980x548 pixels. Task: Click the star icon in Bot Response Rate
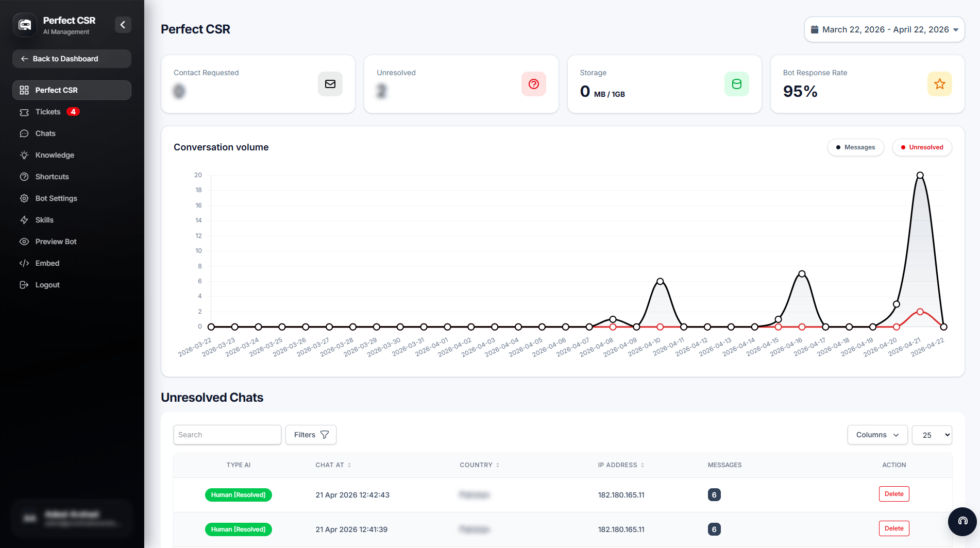[x=939, y=84]
